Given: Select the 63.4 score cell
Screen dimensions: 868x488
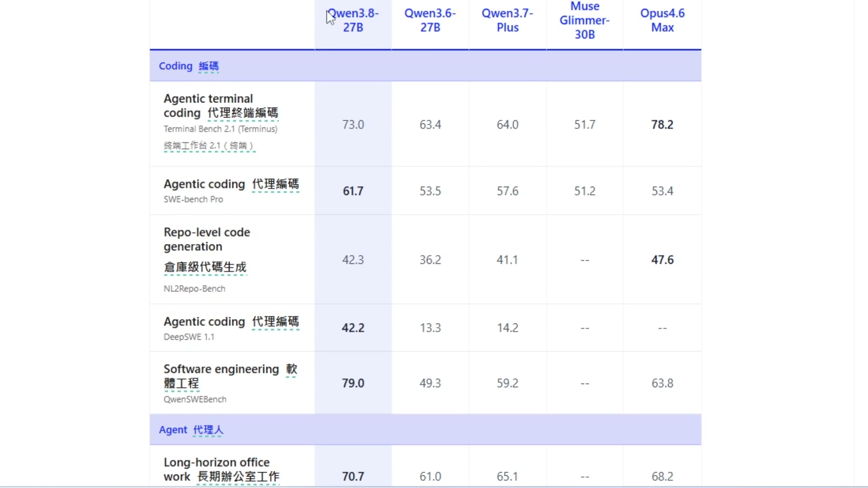Looking at the screenshot, I should pos(430,125).
